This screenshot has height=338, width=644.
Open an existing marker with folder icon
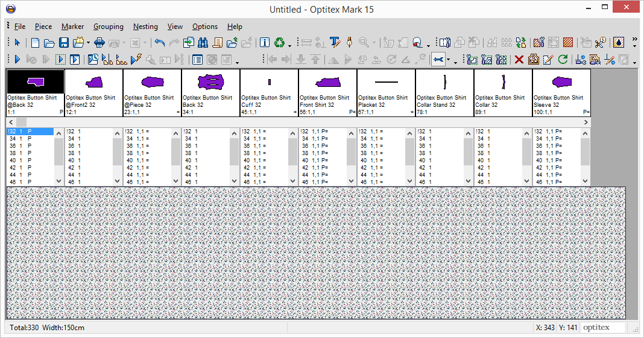[x=49, y=43]
